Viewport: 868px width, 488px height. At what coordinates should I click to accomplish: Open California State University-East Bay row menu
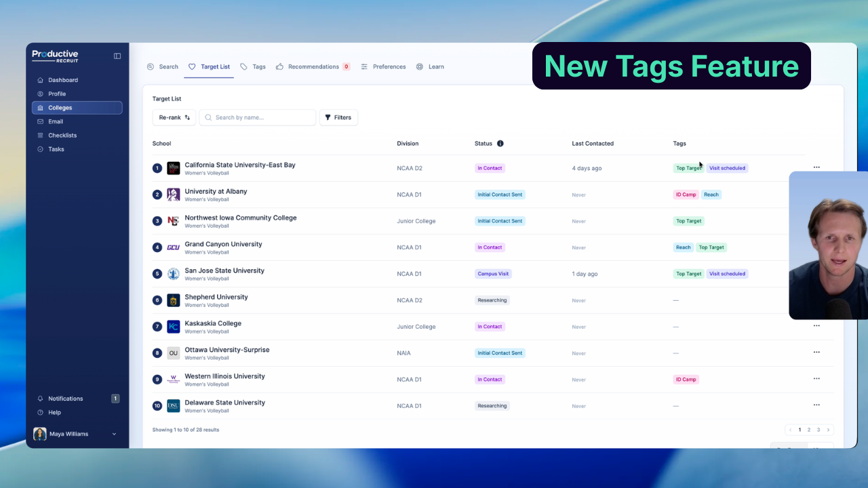click(816, 167)
